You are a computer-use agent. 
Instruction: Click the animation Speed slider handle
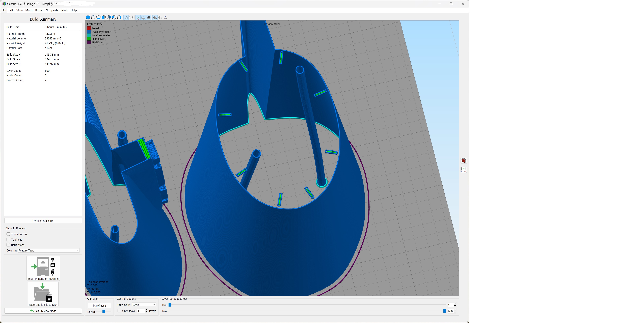coord(104,311)
